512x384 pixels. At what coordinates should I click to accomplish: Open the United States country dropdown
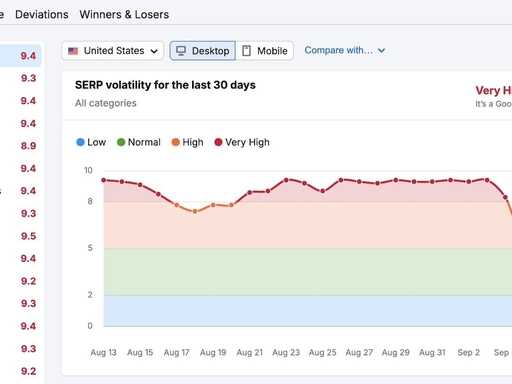tap(113, 51)
